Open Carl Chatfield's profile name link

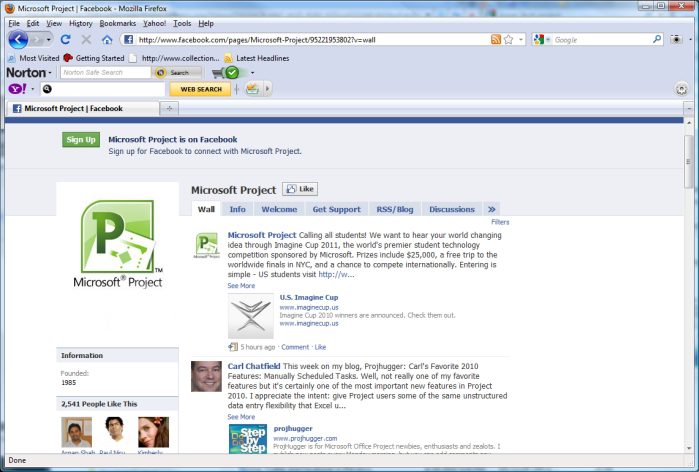(x=254, y=366)
